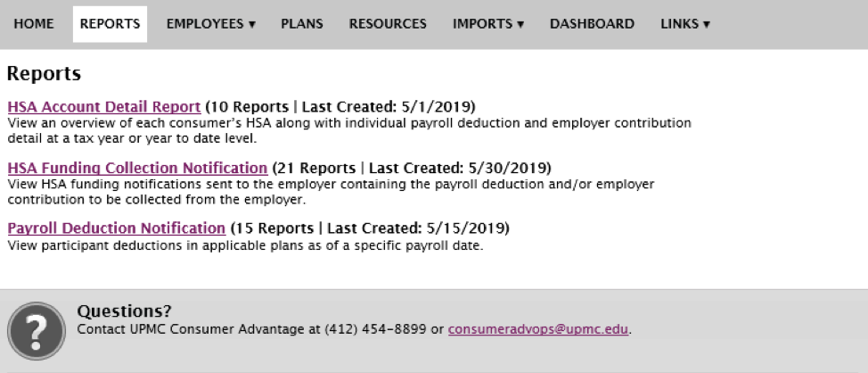868x373 pixels.
Task: Open the HSA Account Detail Report link
Action: tap(104, 106)
